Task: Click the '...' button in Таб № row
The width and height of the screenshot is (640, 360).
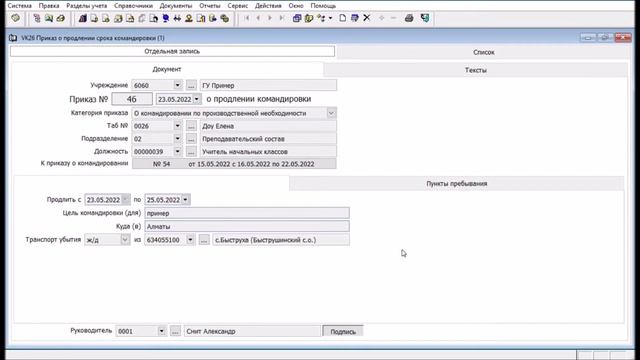Action: pos(191,126)
